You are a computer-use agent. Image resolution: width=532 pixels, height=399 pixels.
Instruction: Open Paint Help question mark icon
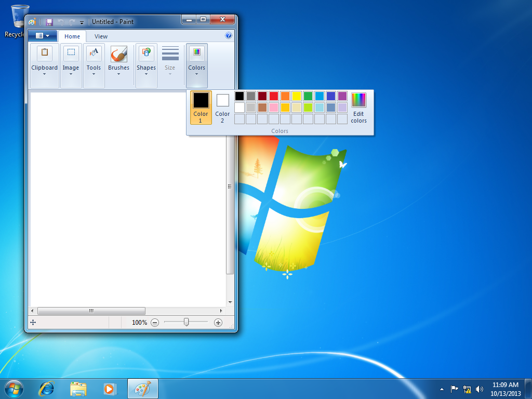[229, 35]
